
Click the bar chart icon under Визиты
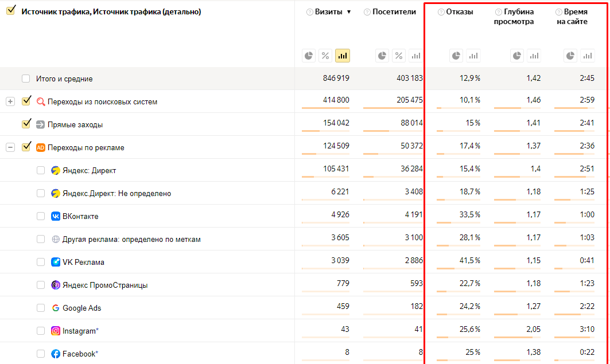pyautogui.click(x=343, y=56)
